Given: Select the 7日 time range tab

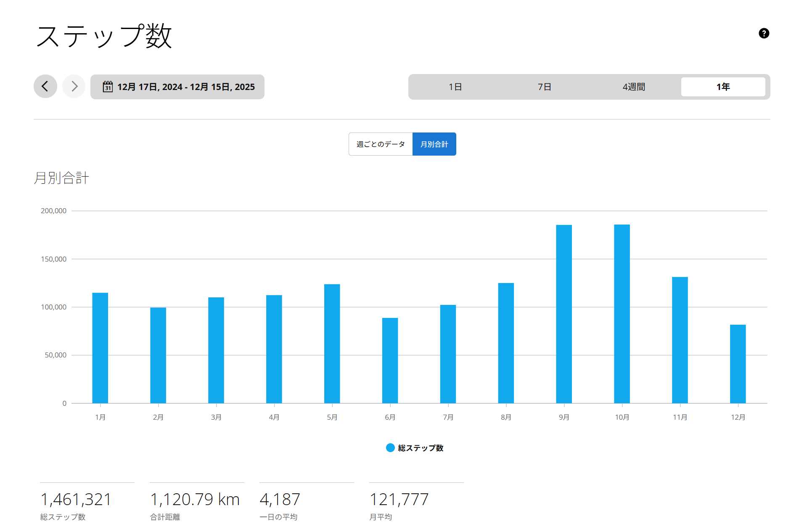Looking at the screenshot, I should coord(544,87).
